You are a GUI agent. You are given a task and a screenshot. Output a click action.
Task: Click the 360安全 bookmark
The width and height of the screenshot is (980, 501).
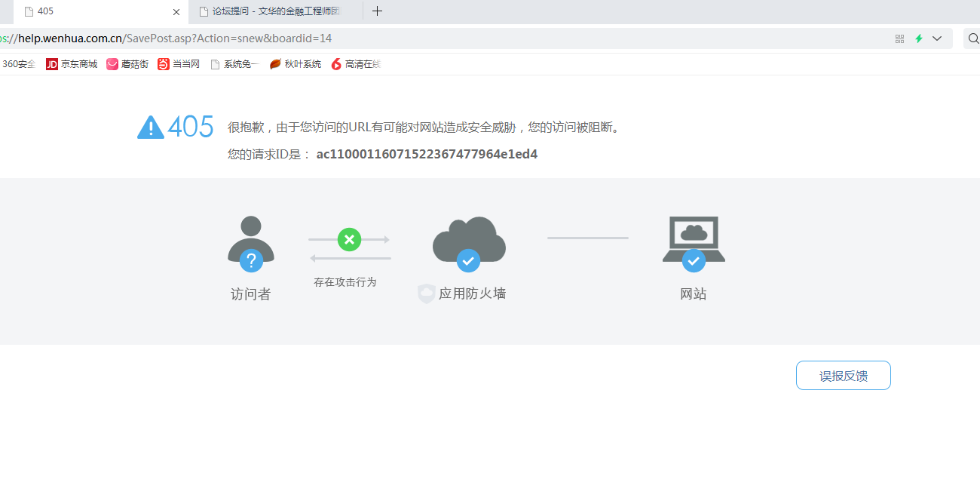[18, 64]
